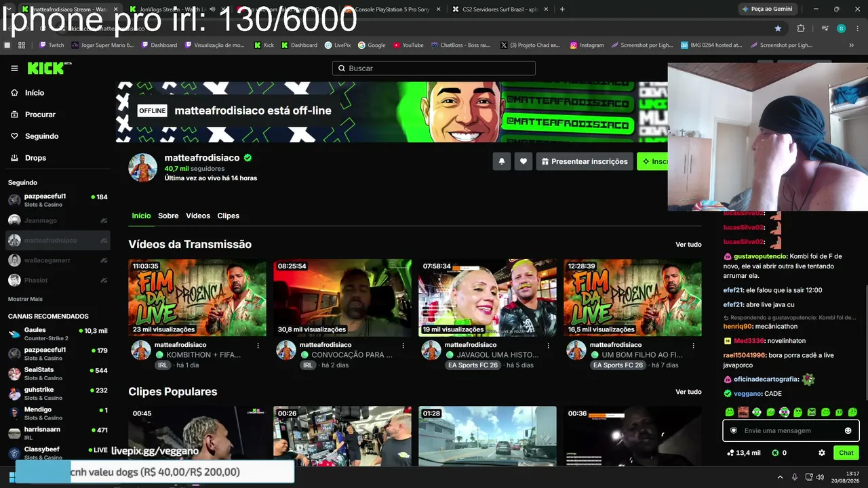Image resolution: width=868 pixels, height=488 pixels.
Task: Click the microphone icon in system tray
Action: (x=795, y=477)
